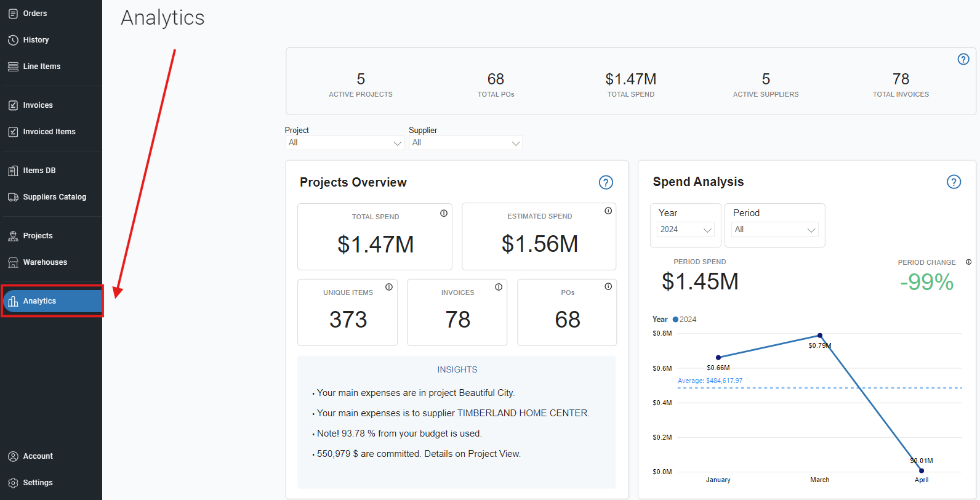Open the Supplier filter dropdown
The height and width of the screenshot is (500, 980).
pos(465,143)
